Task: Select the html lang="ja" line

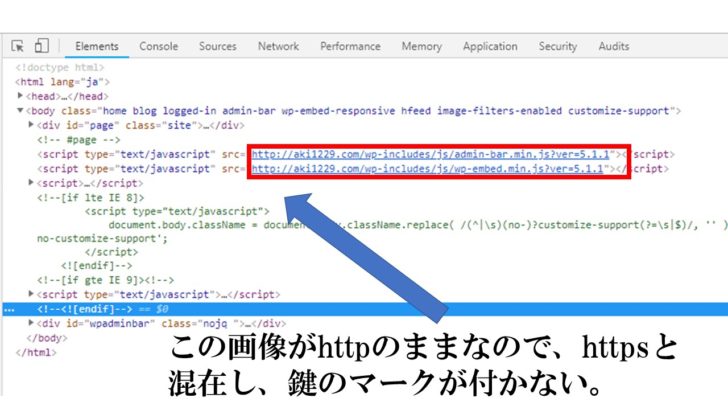Action: point(62,82)
